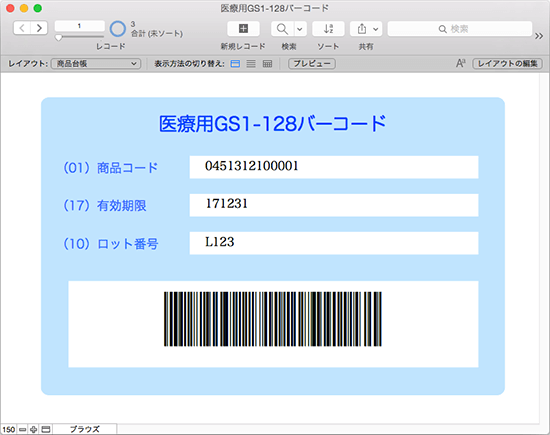
Task: Click the ロット番号 field L123
Action: (334, 243)
